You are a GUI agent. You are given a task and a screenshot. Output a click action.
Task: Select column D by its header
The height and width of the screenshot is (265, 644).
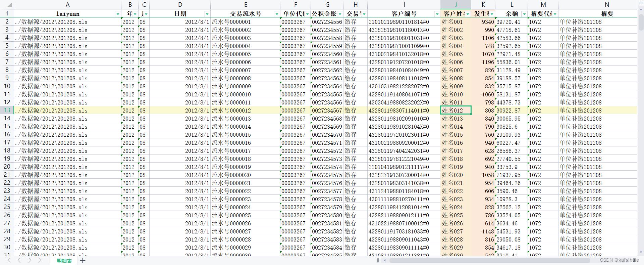coord(180,5)
